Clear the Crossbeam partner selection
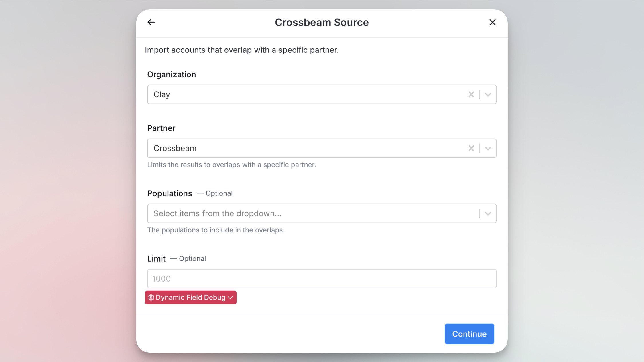 pyautogui.click(x=471, y=148)
